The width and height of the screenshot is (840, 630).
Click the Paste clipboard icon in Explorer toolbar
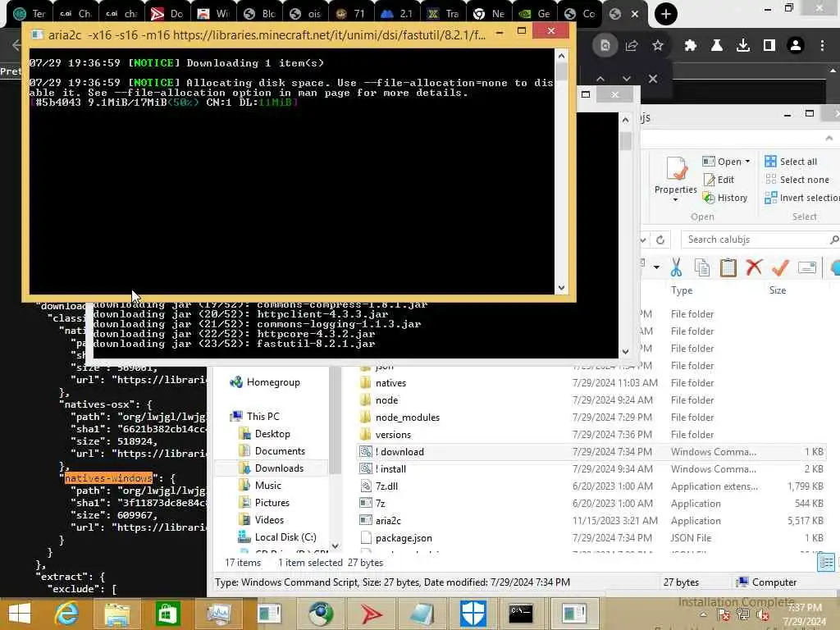pyautogui.click(x=728, y=267)
